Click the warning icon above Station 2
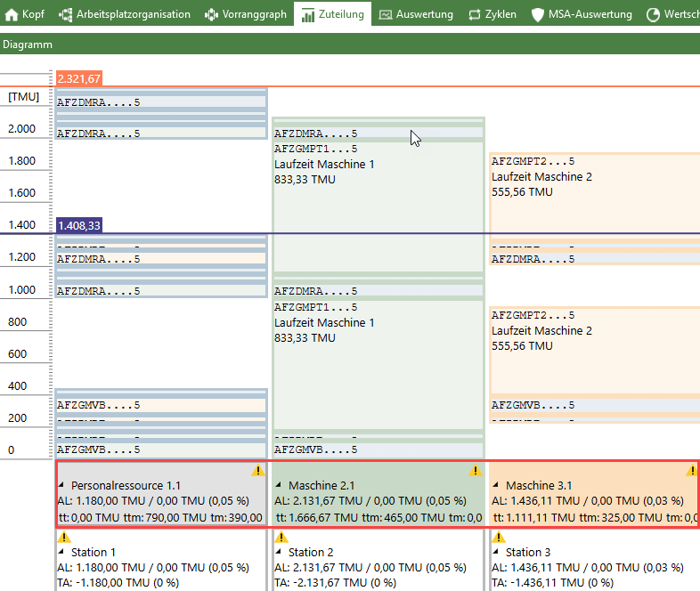The width and height of the screenshot is (700, 591). pos(281,538)
